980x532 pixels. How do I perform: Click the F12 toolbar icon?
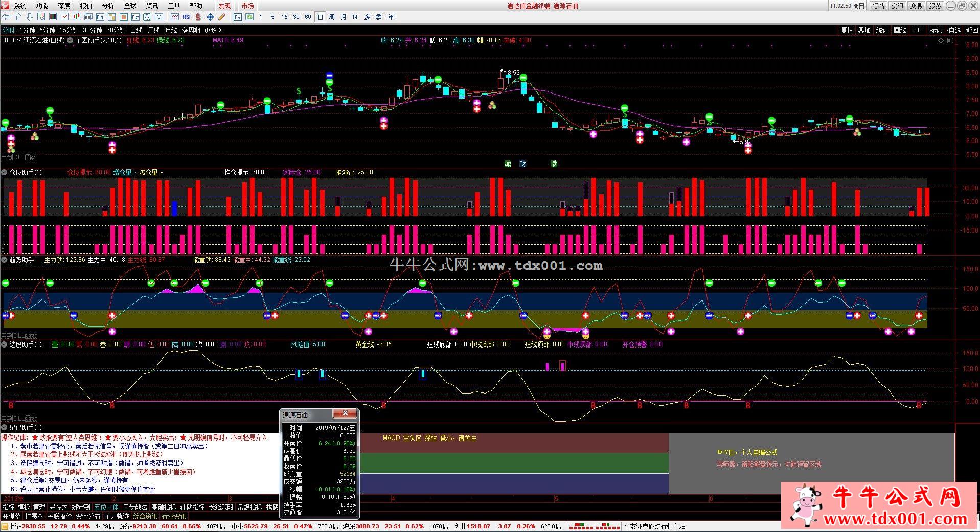coord(135,17)
